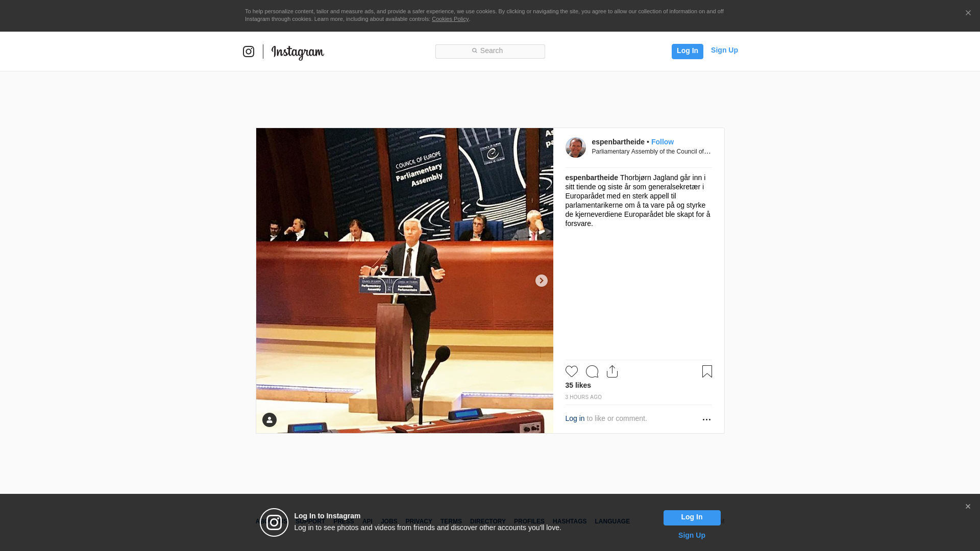Screen dimensions: 980x551
Task: Open the PRIVACY footer link
Action: [x=419, y=521]
